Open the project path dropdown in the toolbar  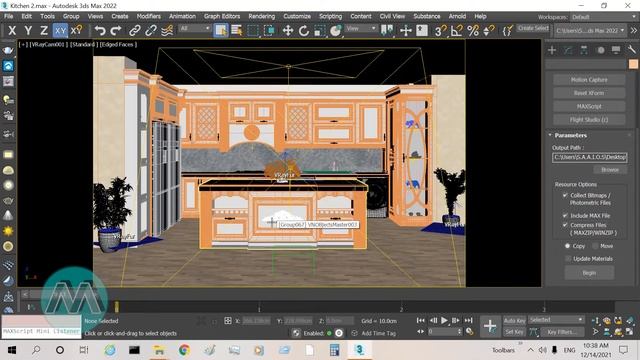tap(590, 31)
